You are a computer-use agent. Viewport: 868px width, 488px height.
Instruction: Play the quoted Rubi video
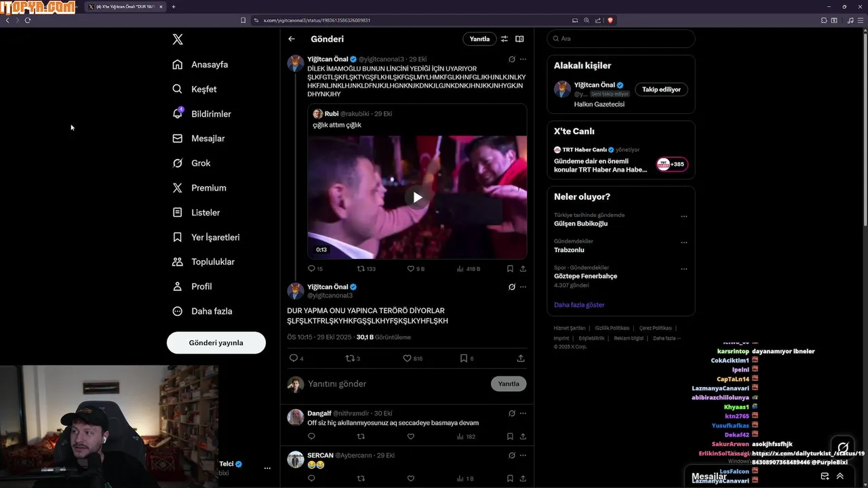tap(417, 197)
